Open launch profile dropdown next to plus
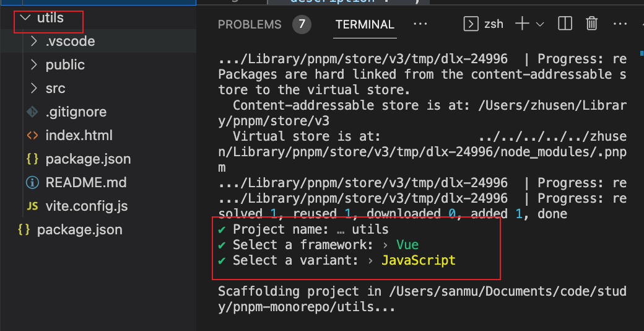 point(539,24)
